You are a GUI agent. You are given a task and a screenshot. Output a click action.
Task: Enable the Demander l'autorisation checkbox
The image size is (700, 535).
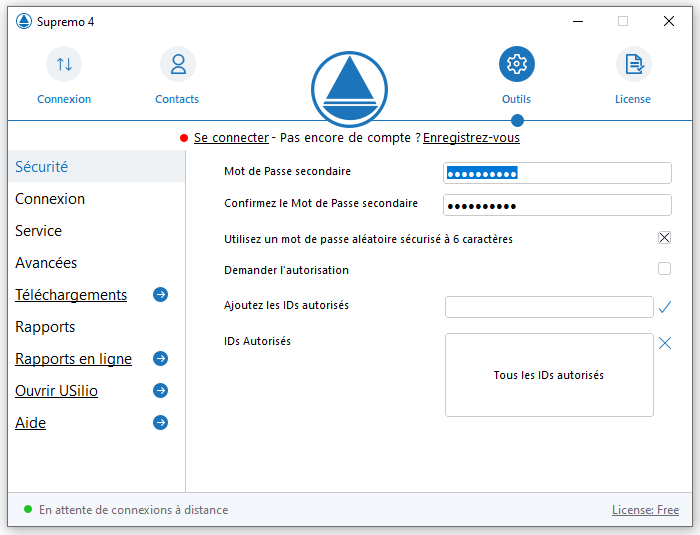coord(664,269)
